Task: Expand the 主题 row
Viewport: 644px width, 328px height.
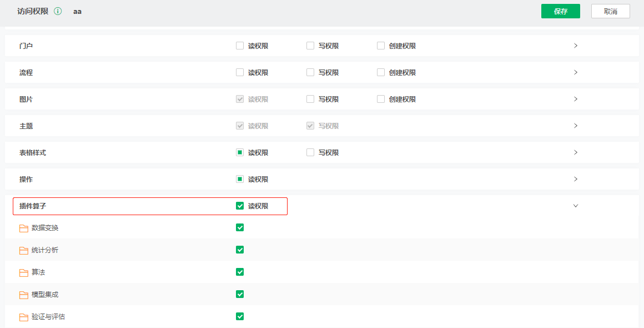Action: click(576, 125)
